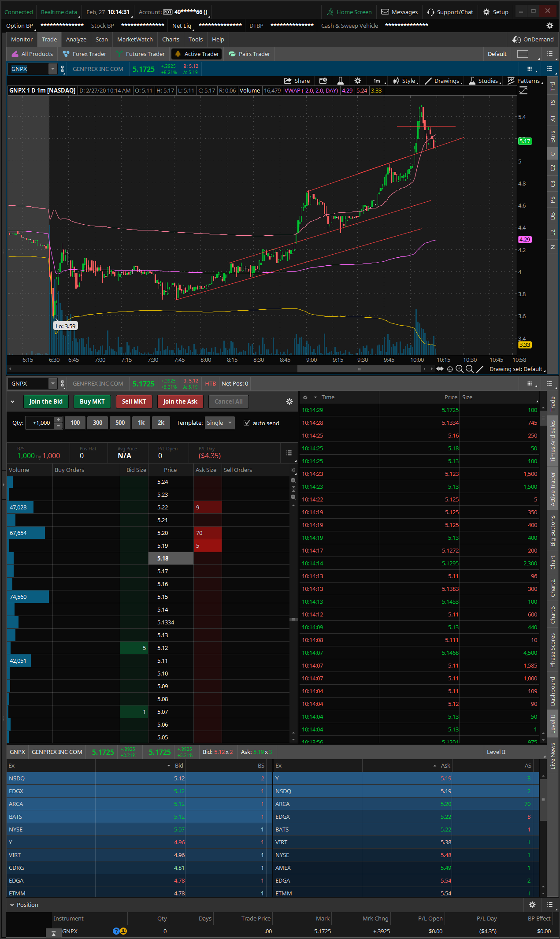Image resolution: width=560 pixels, height=939 pixels.
Task: Go to Home Screen
Action: click(x=349, y=12)
